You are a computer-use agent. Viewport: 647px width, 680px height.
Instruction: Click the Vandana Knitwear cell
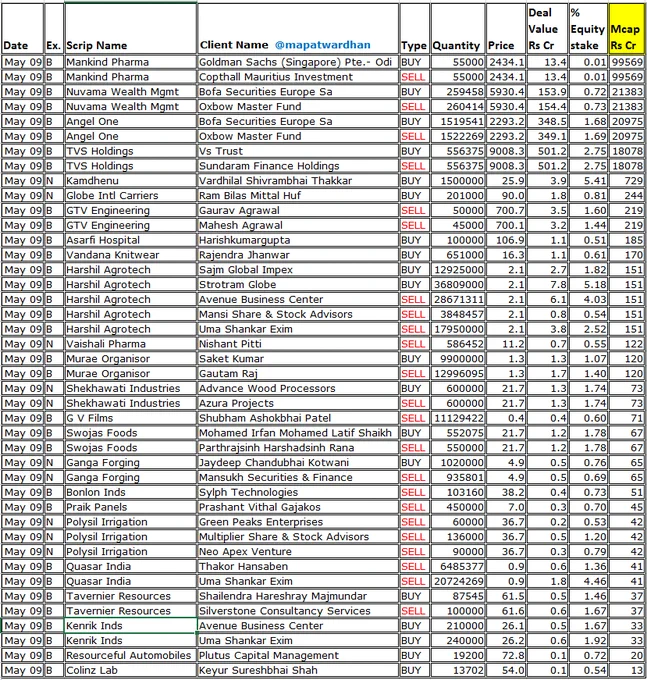(x=130, y=255)
